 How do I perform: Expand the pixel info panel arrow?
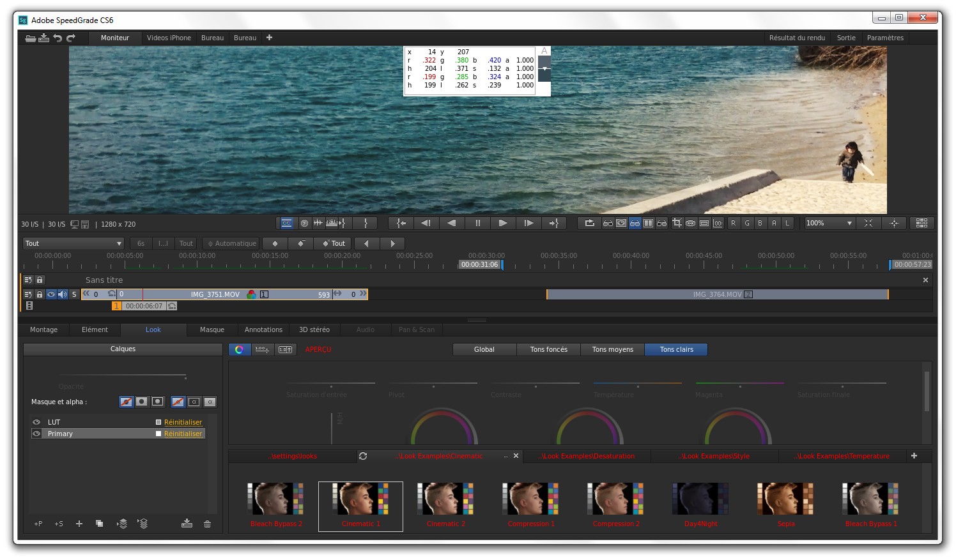544,68
